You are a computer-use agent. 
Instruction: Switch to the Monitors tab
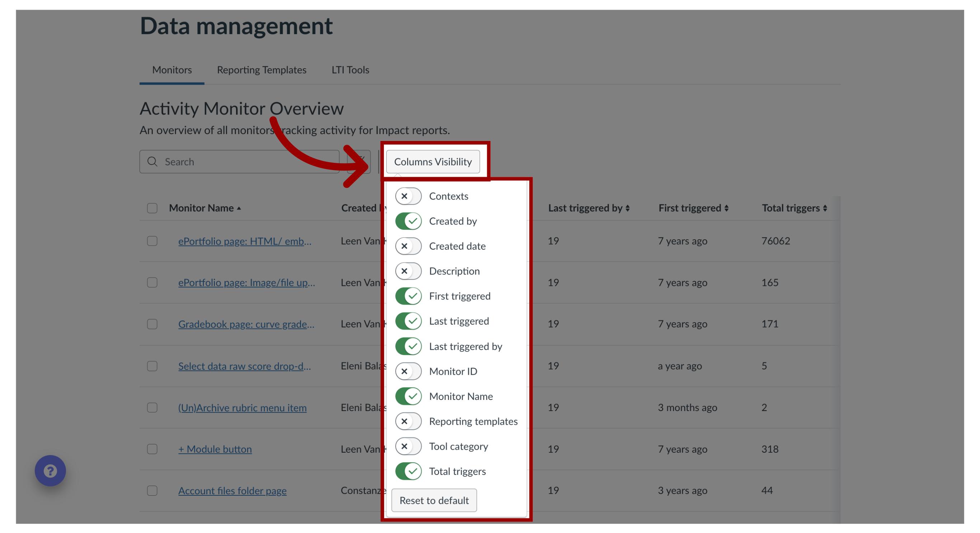pos(172,70)
